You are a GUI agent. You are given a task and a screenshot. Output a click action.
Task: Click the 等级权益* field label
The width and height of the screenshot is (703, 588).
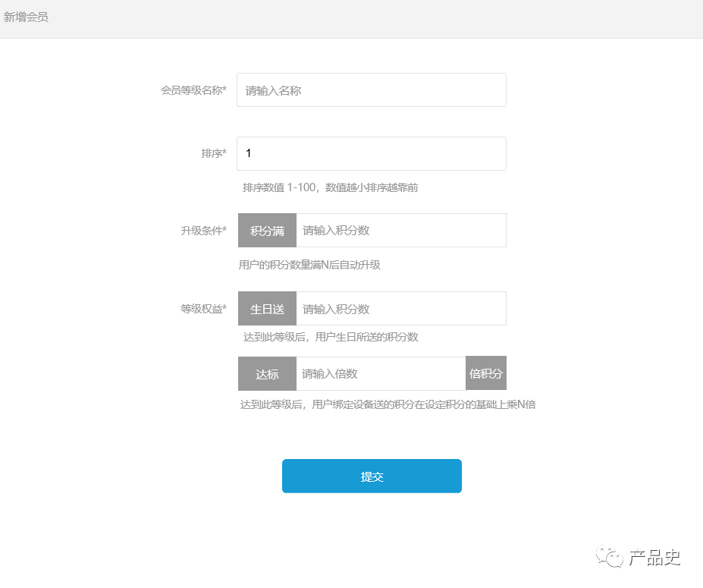203,310
